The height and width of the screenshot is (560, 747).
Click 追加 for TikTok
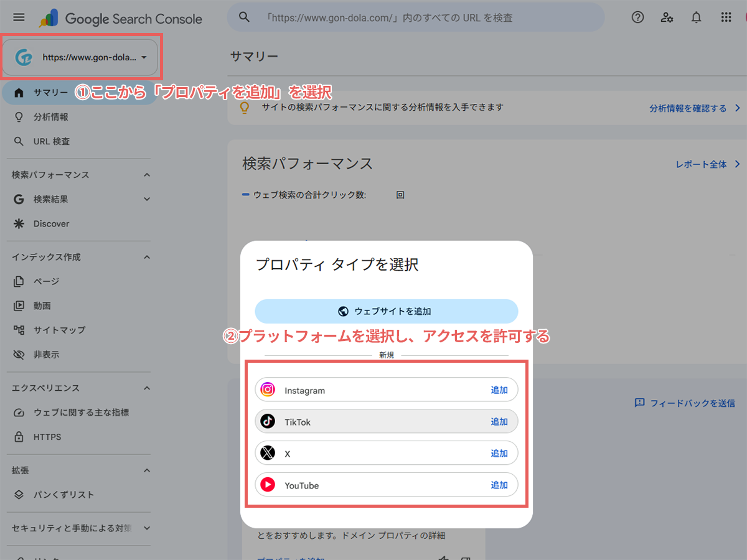(x=499, y=422)
